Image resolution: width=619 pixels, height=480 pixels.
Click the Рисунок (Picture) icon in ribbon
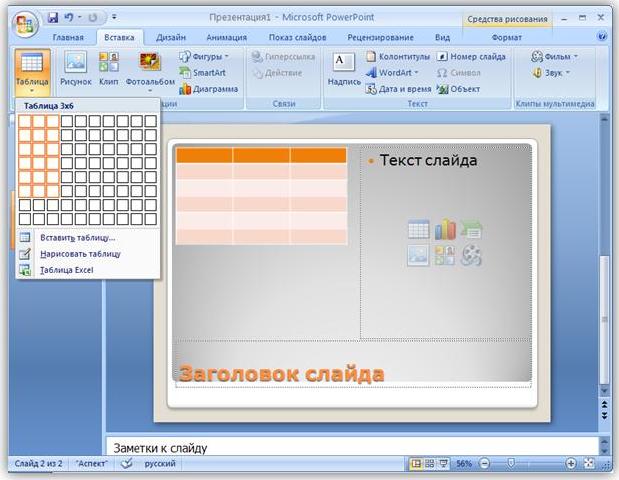coord(76,68)
